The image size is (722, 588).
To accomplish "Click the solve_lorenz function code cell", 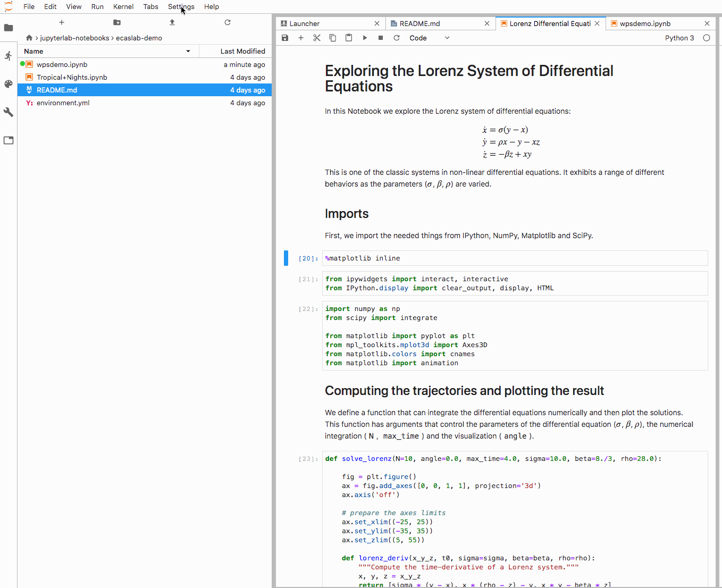I will tap(515, 519).
